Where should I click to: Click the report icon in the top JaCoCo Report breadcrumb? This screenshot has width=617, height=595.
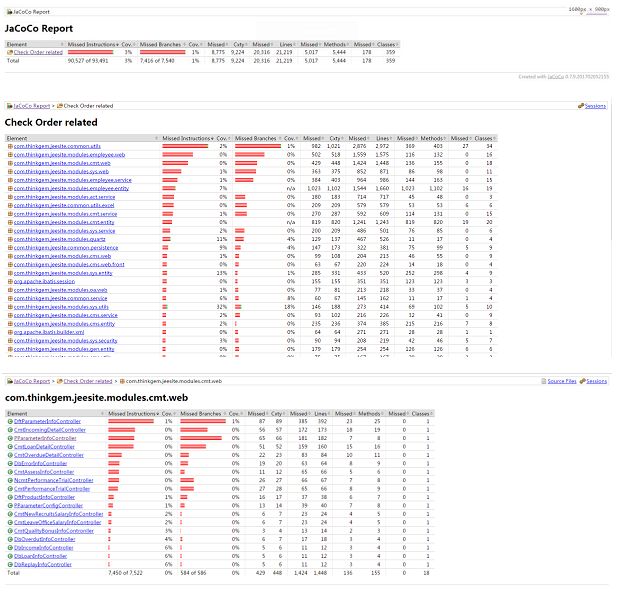coord(9,12)
